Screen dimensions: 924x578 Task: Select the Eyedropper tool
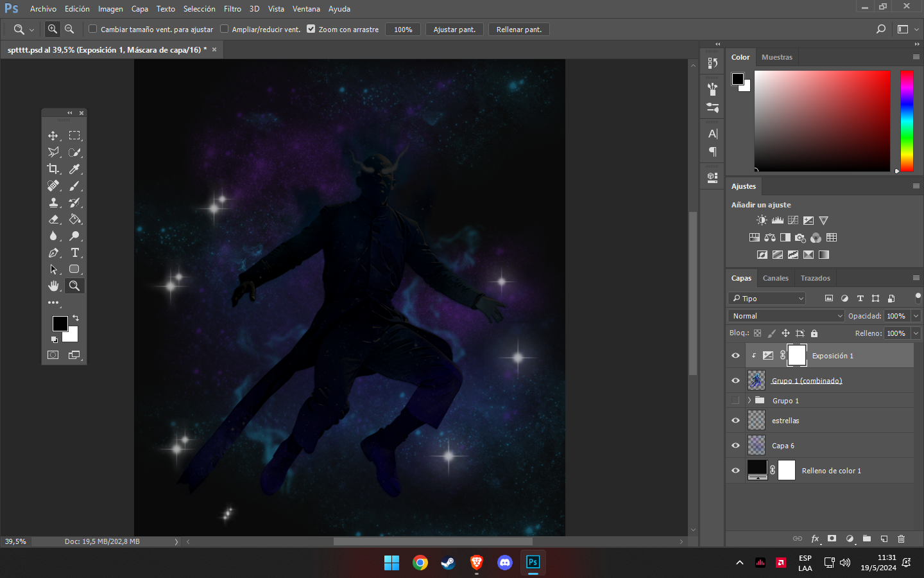point(74,169)
